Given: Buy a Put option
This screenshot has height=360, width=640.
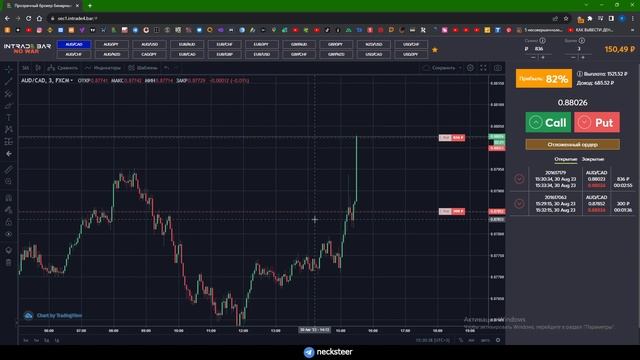Looking at the screenshot, I should (x=597, y=122).
